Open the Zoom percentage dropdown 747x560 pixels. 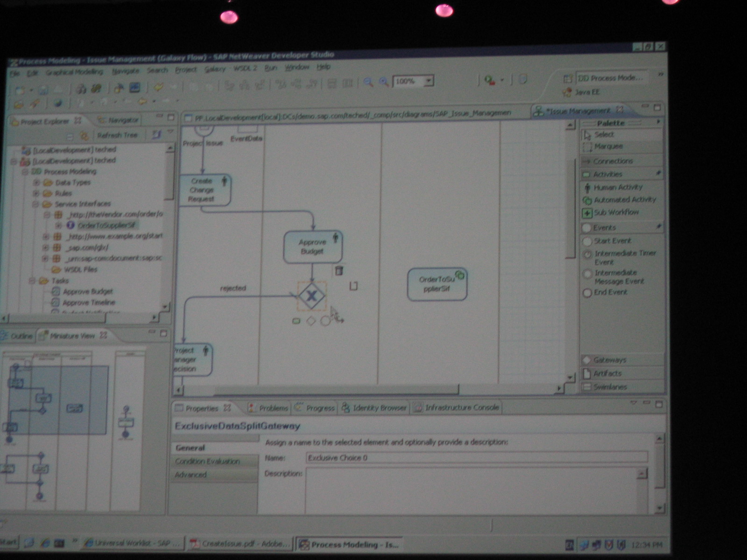coord(429,81)
